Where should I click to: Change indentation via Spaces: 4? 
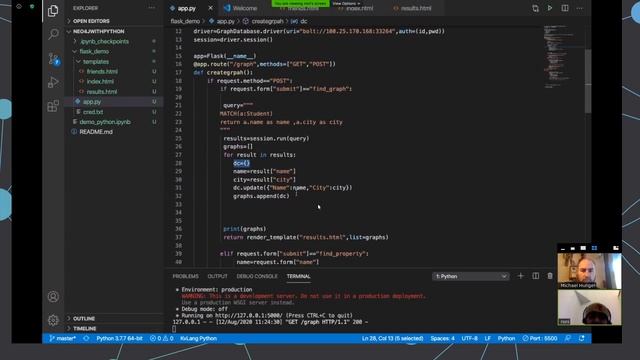coord(442,338)
